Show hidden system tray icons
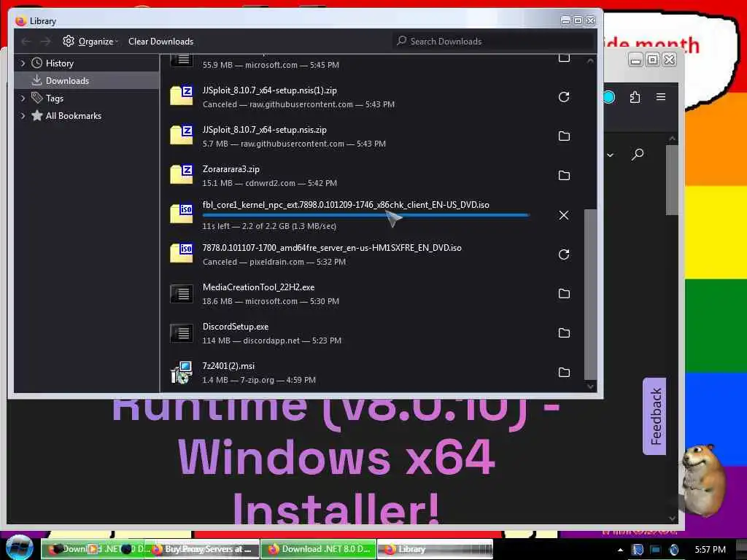The width and height of the screenshot is (747, 560). [620, 550]
